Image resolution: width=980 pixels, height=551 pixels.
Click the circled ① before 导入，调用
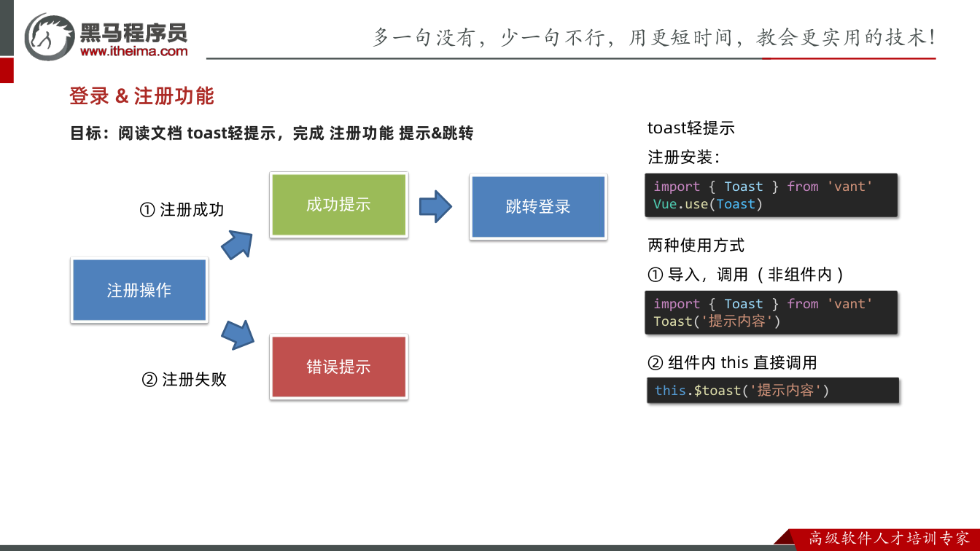656,275
